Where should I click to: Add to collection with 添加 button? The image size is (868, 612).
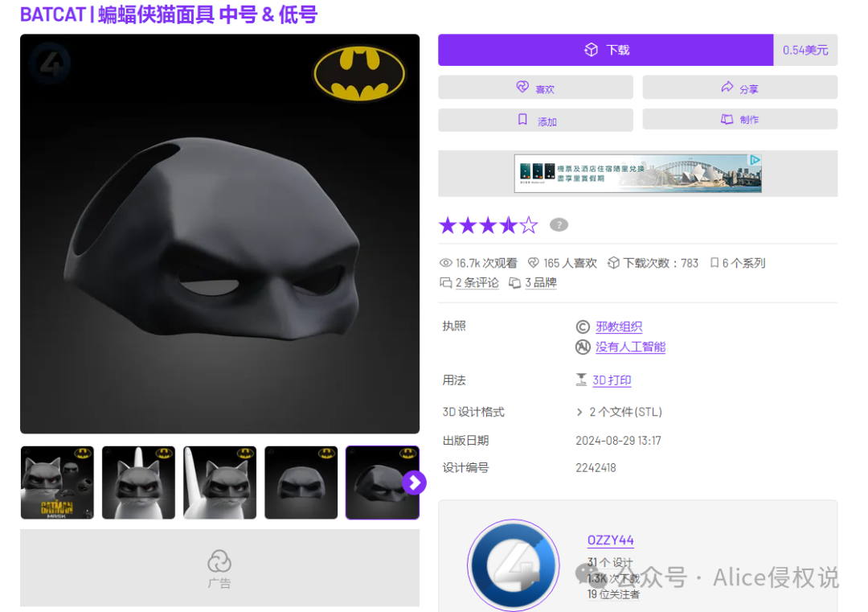pos(535,120)
